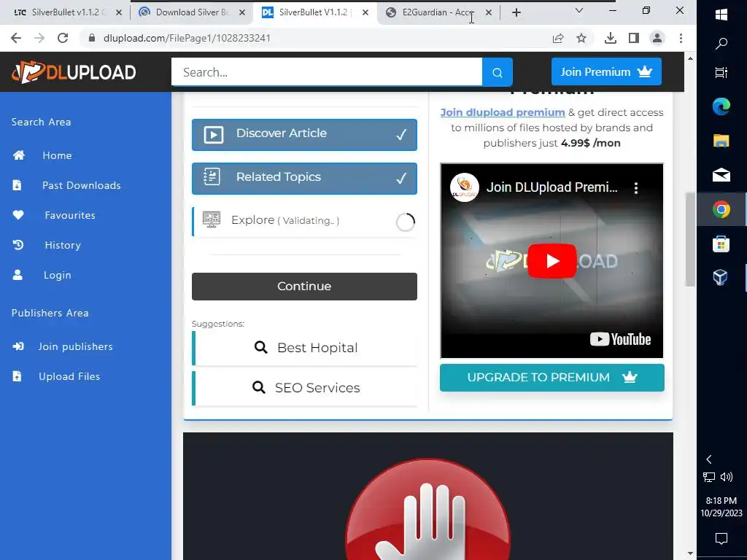Click the Join publishers arrow icon
This screenshot has height=560, width=747.
18,346
